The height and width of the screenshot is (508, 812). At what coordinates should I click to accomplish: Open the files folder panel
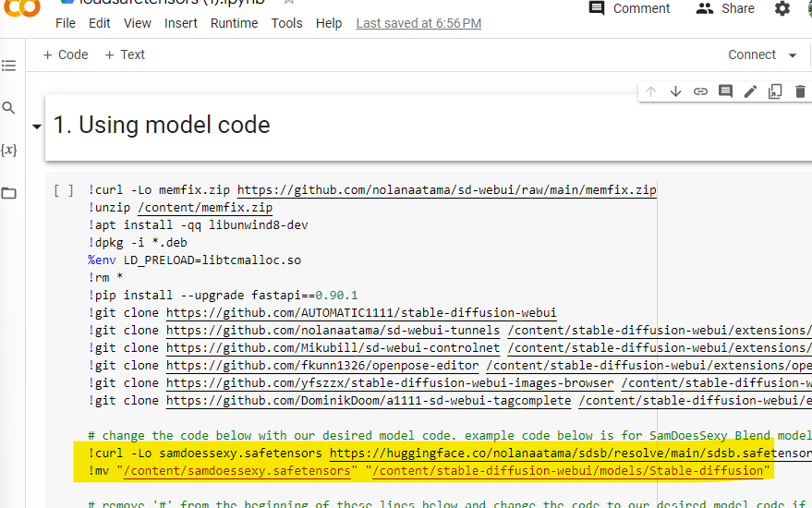coord(9,193)
